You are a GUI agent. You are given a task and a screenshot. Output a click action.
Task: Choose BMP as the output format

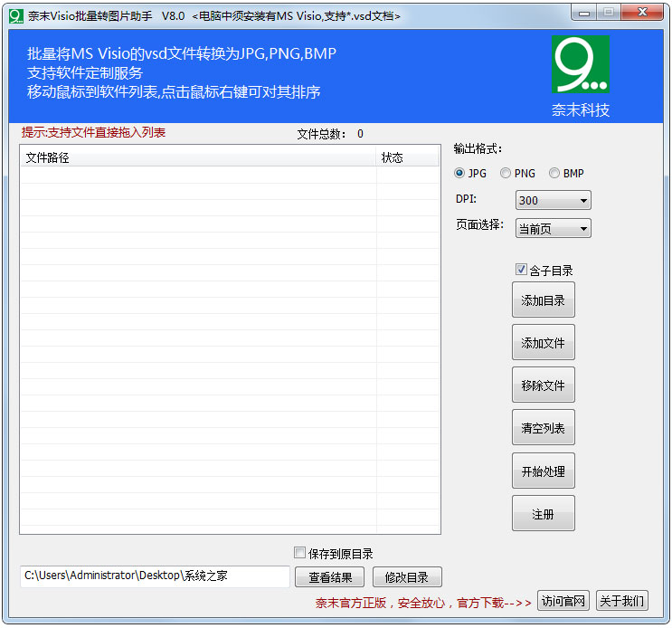554,174
